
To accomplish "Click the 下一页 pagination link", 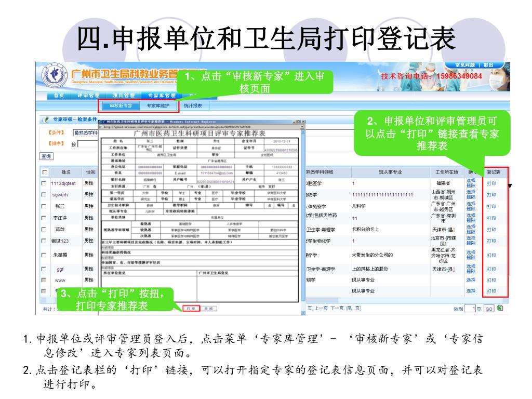I will (337, 308).
